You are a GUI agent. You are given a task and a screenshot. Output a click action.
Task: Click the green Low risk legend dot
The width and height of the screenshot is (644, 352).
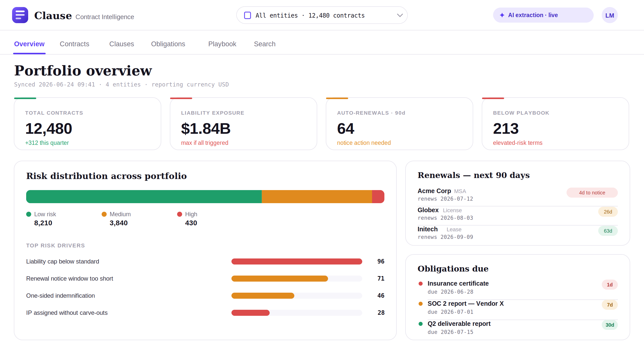[x=29, y=214]
